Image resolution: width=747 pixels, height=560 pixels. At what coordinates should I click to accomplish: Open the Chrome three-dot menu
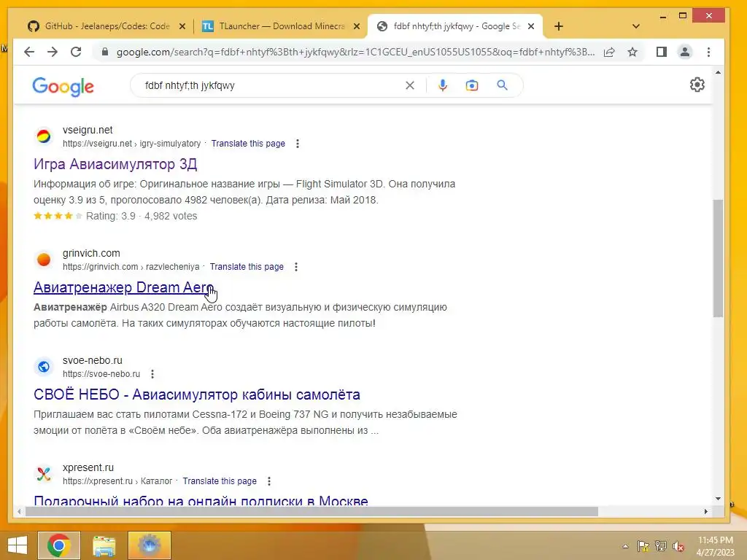(x=708, y=52)
